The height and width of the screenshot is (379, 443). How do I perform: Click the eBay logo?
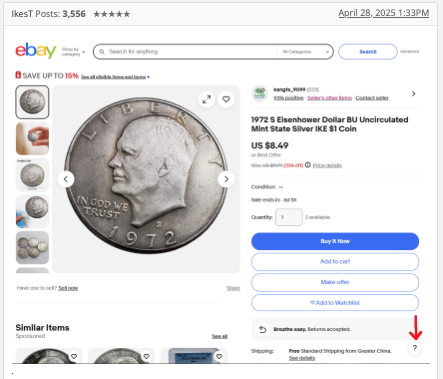(x=36, y=51)
